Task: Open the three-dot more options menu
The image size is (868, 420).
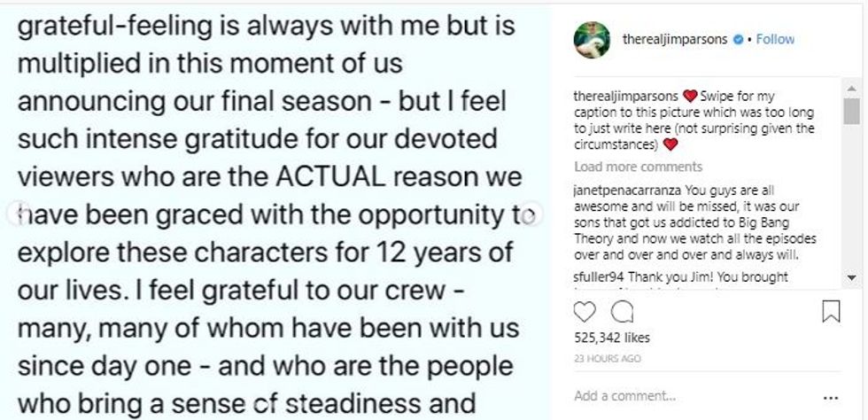Action: [x=830, y=397]
